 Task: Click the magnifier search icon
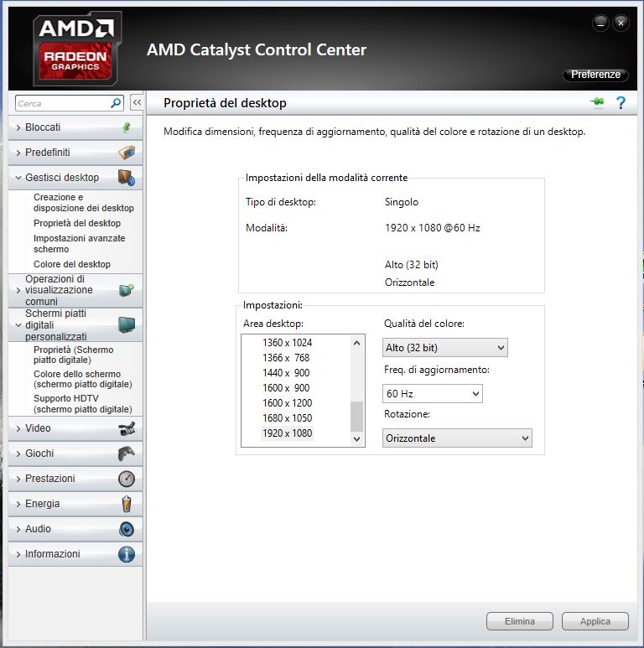coord(116,103)
